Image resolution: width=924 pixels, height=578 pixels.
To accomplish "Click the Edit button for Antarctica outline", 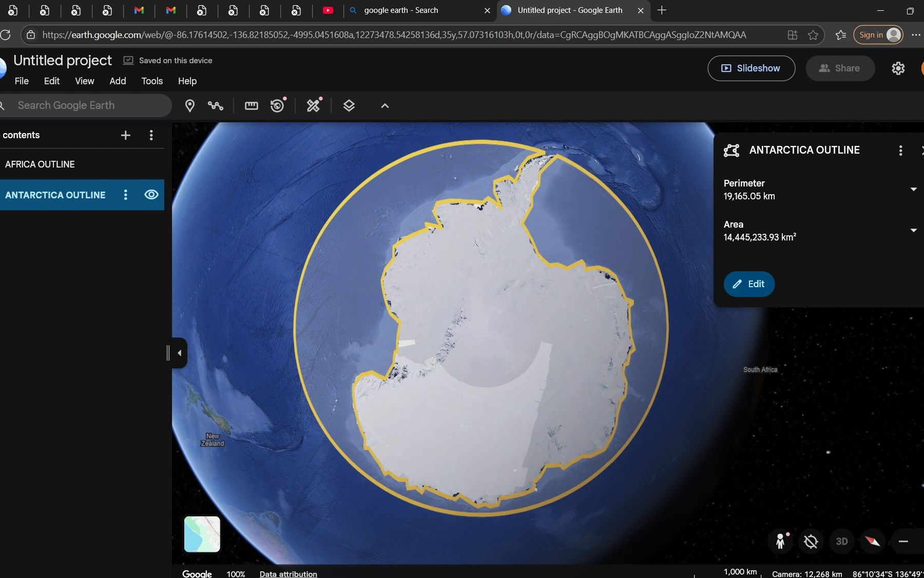I will (x=749, y=284).
